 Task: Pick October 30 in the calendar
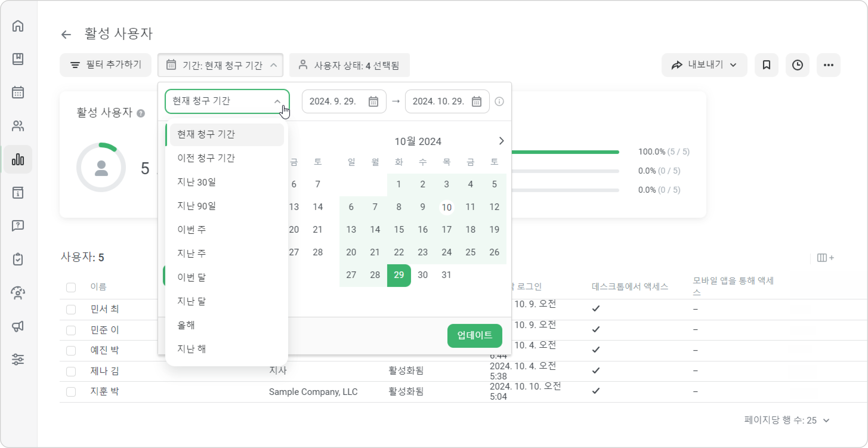tap(423, 275)
